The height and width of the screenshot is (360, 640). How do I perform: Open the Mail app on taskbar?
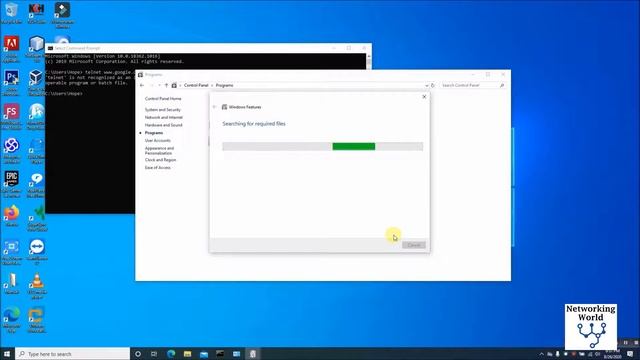(x=204, y=354)
